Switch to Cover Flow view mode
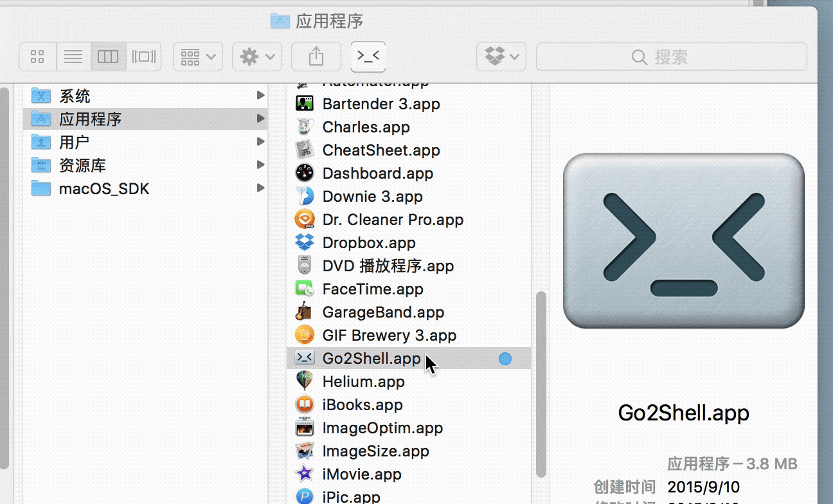Screen dimensions: 833x504 click(144, 57)
